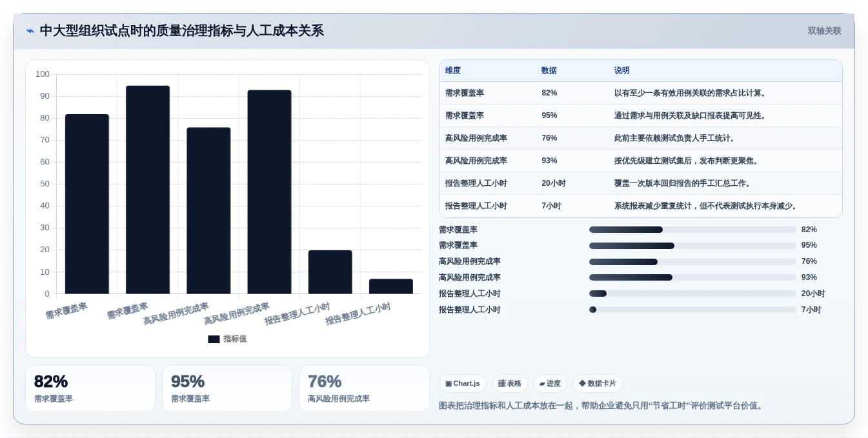Click the 维度 table column header

(x=453, y=71)
